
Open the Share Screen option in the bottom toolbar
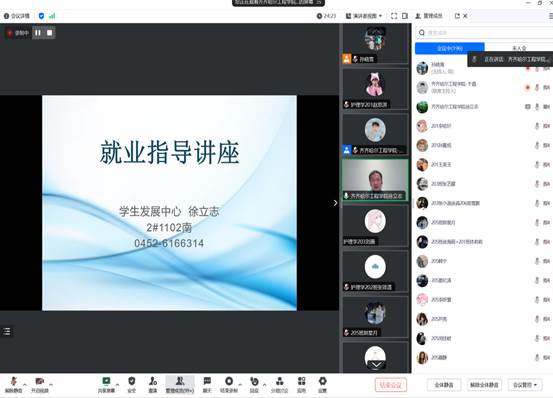coord(106,385)
